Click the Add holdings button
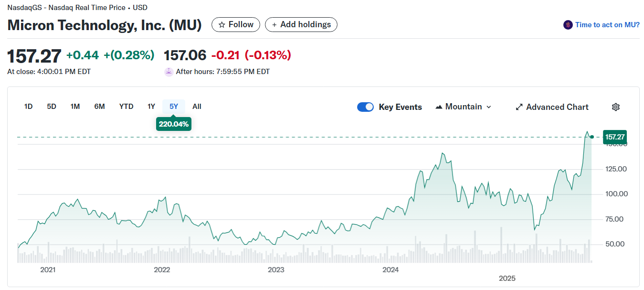Screen dimensions: 644x290 [x=301, y=24]
